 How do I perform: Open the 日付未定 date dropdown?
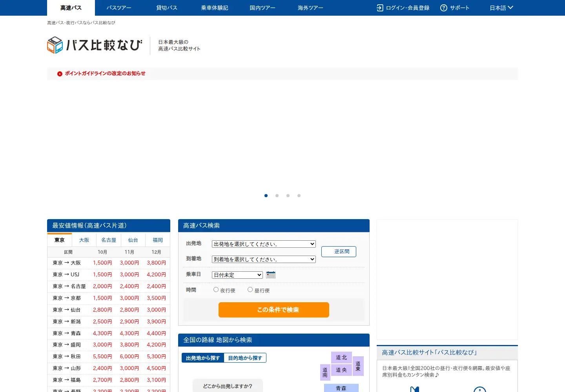click(x=237, y=275)
